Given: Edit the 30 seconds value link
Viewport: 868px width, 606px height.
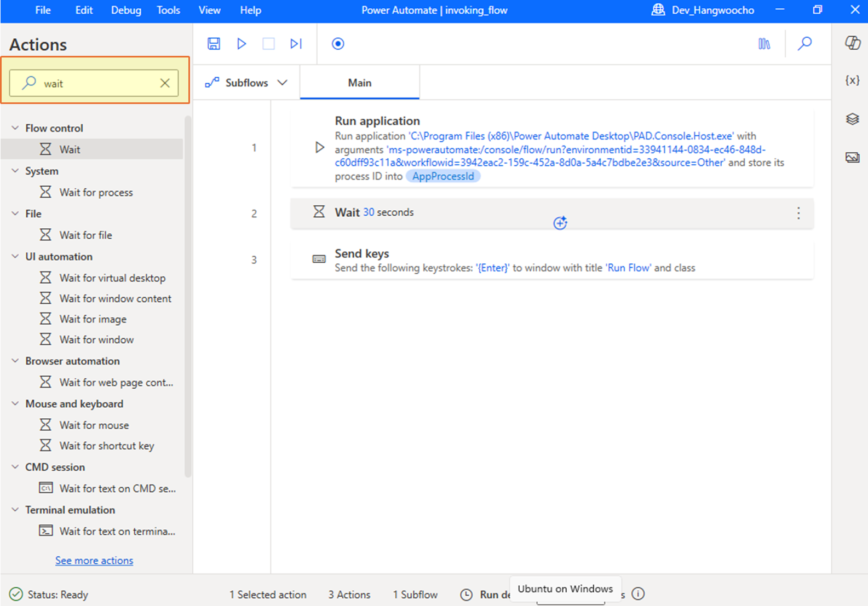Looking at the screenshot, I should tap(369, 212).
